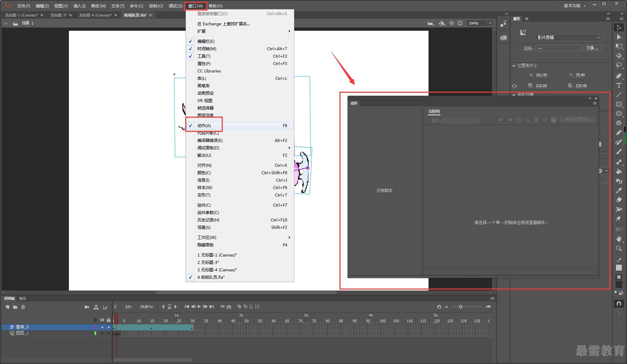The image size is (627, 364).
Task: Open the 194% zoom dropdown
Action: [x=490, y=23]
